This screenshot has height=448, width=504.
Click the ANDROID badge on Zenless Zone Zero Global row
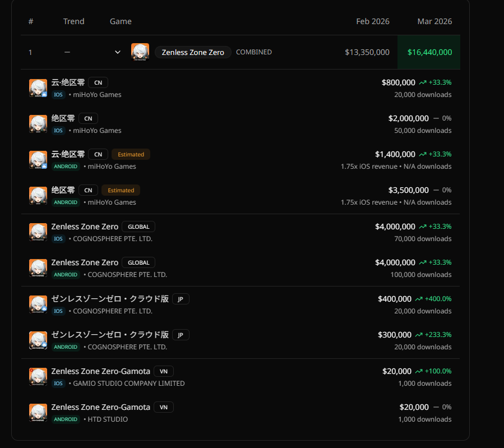[66, 274]
